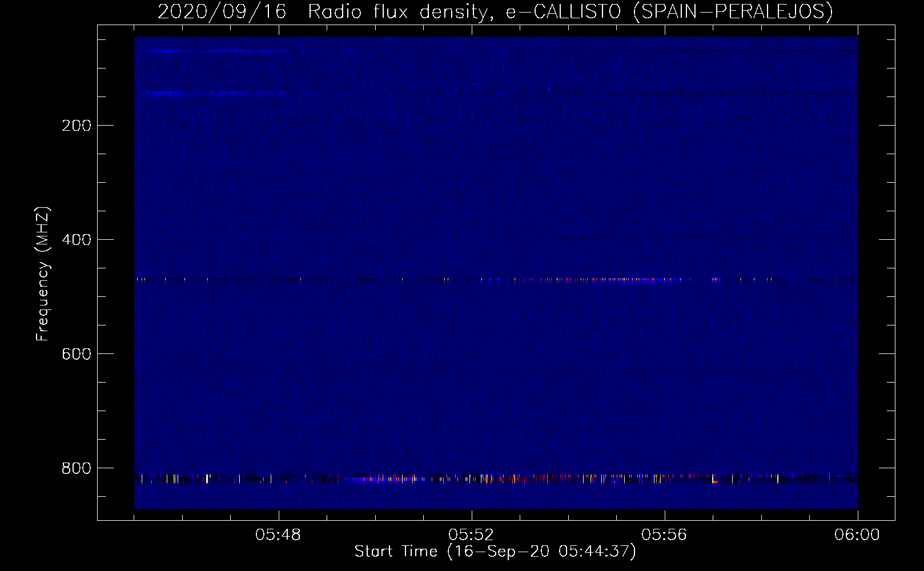Click the 05:52 time tick label
924x571 pixels.
[471, 535]
